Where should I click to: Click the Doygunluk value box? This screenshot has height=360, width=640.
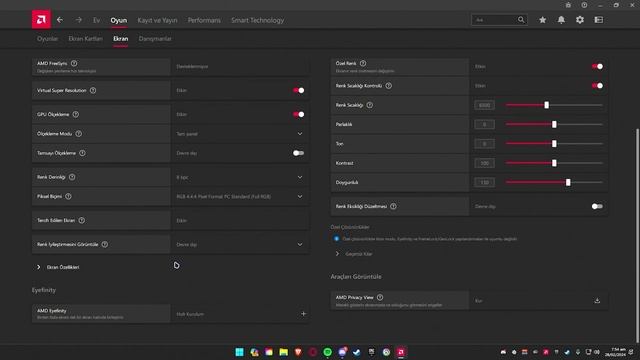(x=484, y=182)
